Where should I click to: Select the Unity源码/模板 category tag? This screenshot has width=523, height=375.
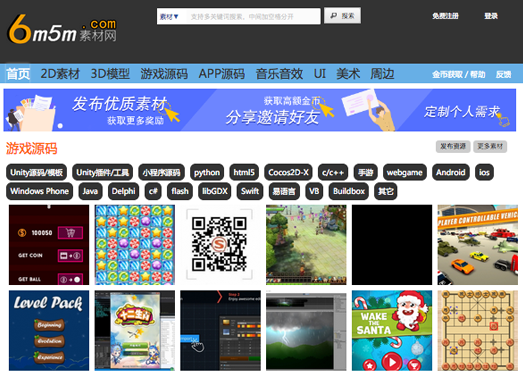click(x=36, y=172)
